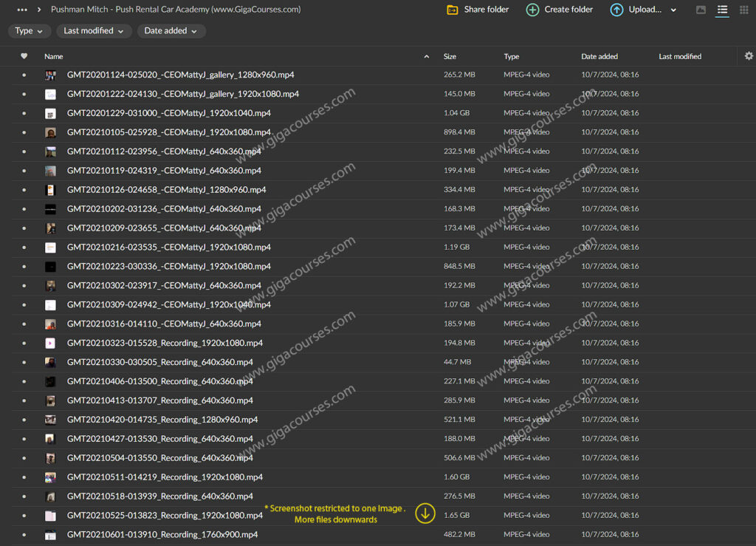Open column settings gear icon

click(x=749, y=56)
